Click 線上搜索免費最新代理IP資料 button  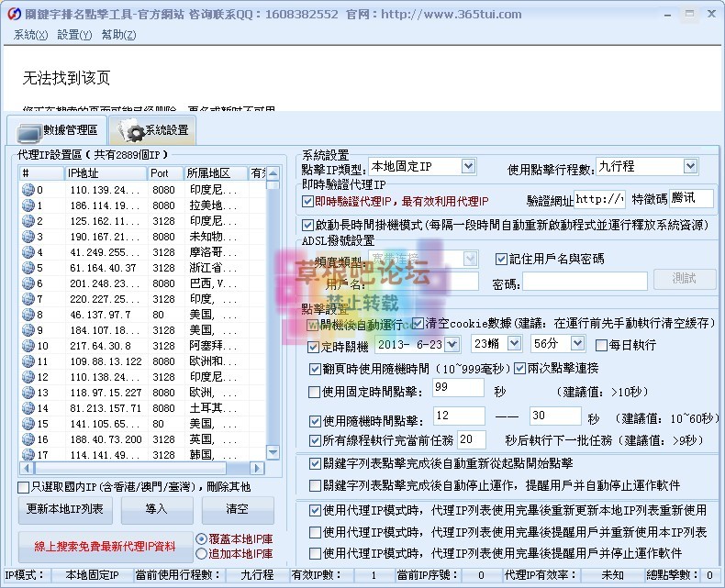tap(106, 547)
